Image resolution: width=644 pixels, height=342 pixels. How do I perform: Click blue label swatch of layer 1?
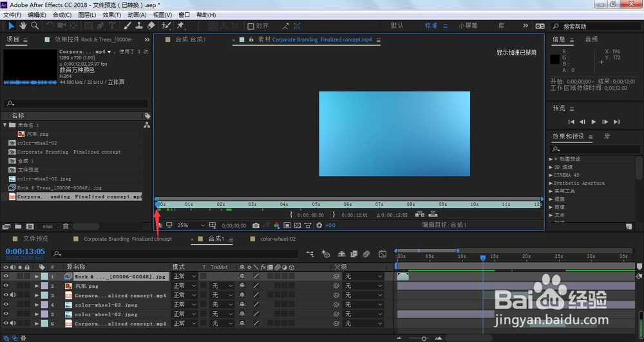[x=44, y=277]
